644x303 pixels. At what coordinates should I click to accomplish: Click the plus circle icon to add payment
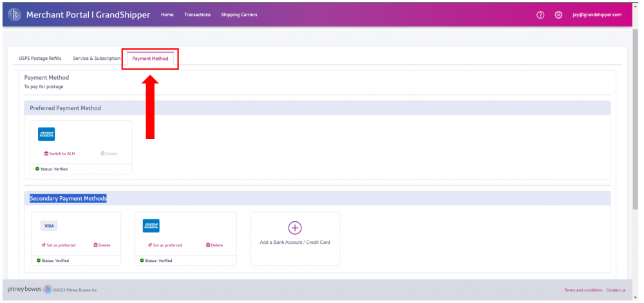click(x=295, y=228)
